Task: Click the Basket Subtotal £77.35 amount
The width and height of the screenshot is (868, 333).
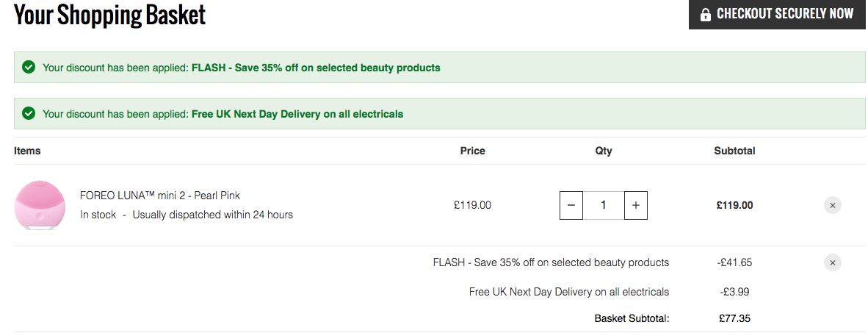Action: pyautogui.click(x=734, y=318)
